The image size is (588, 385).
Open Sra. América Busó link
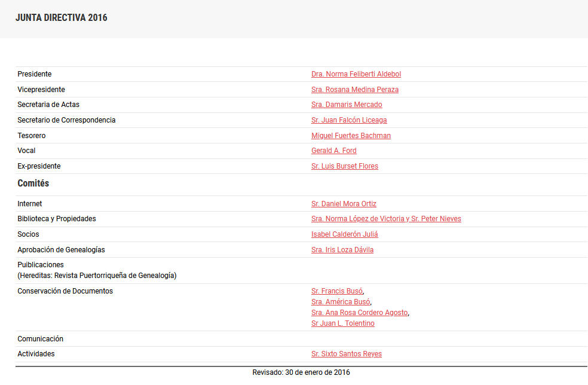pyautogui.click(x=340, y=302)
